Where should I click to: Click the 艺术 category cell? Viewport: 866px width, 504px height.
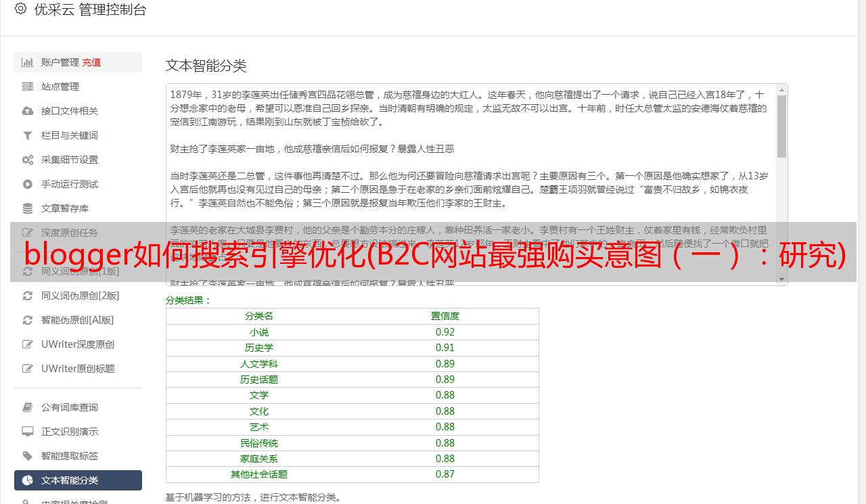pos(259,427)
